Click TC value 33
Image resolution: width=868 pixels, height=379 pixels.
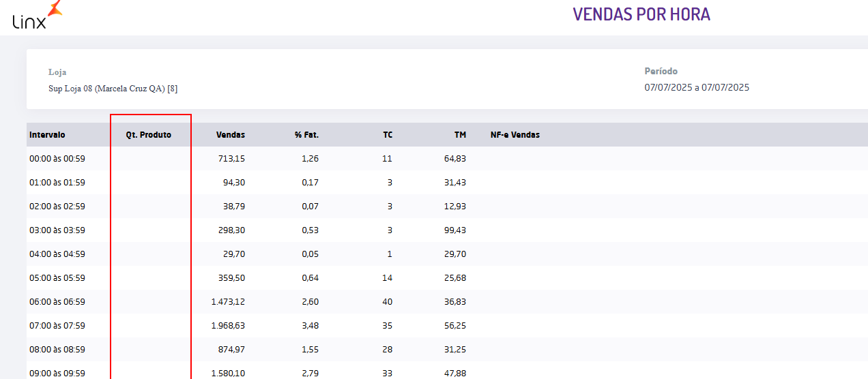(x=388, y=374)
